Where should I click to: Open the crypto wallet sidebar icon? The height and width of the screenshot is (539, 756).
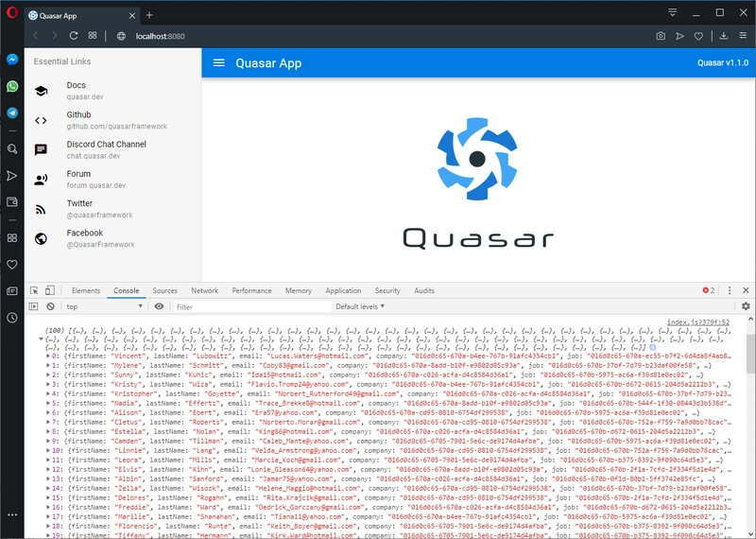click(x=12, y=201)
